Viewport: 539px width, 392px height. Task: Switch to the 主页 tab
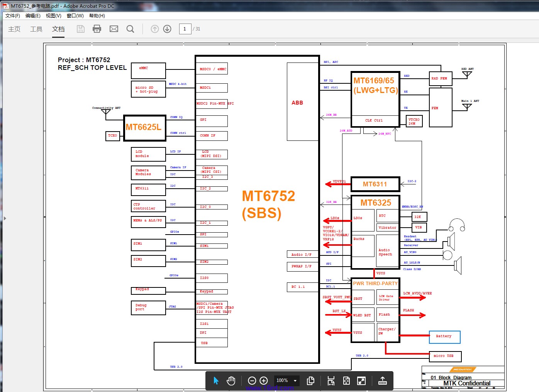pos(14,29)
